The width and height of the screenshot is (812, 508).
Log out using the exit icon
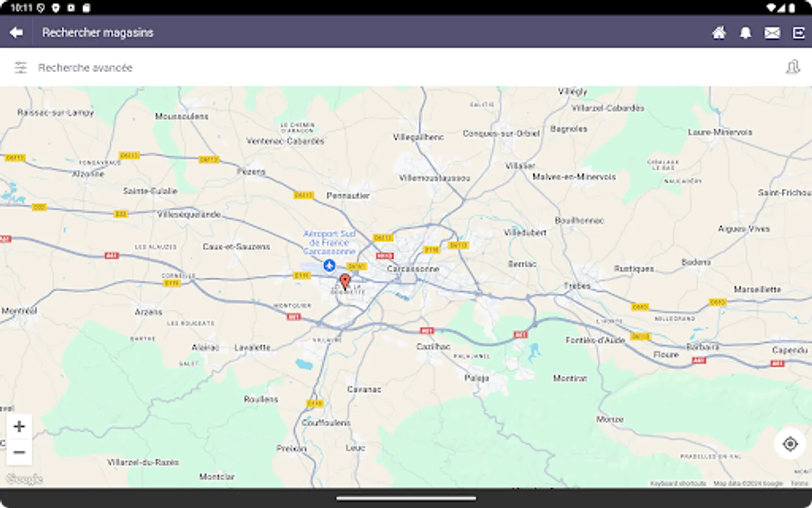pos(798,32)
